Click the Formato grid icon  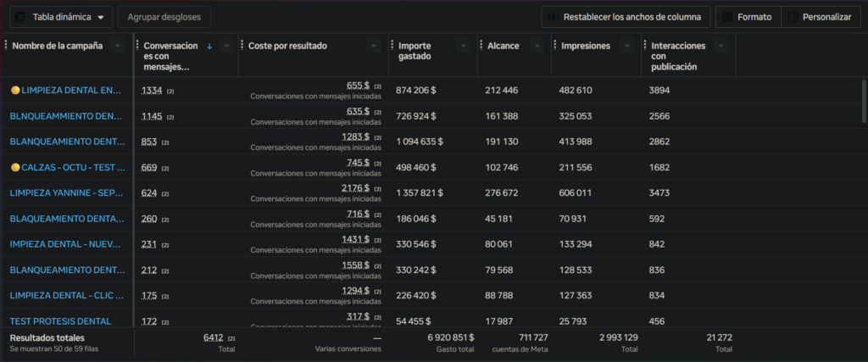[x=727, y=17]
